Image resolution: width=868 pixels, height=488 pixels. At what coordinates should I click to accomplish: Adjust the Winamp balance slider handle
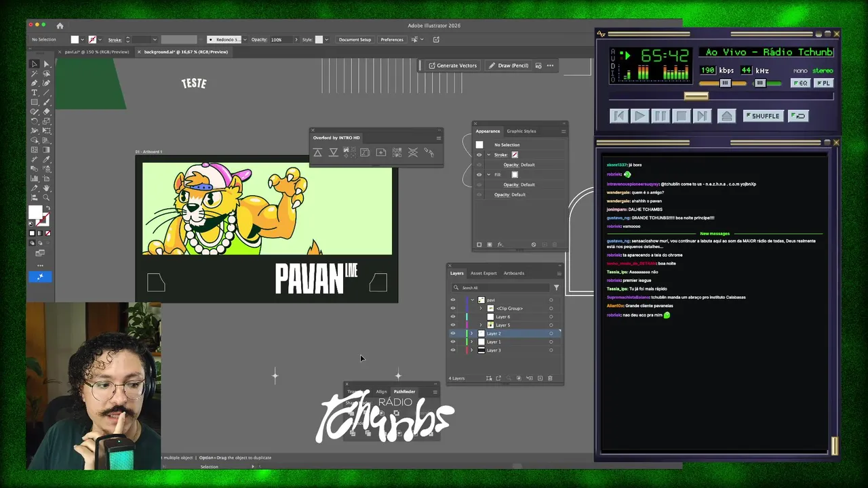(x=760, y=83)
